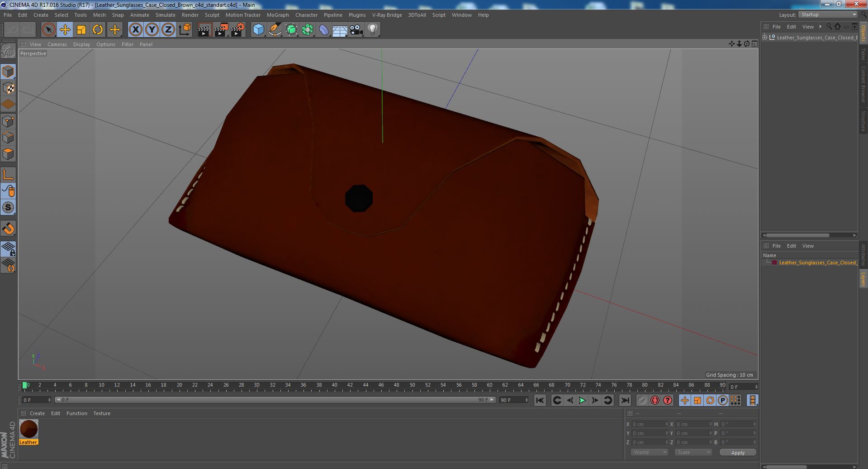Select the Live Selection tool
Image resolution: width=868 pixels, height=469 pixels.
48,30
